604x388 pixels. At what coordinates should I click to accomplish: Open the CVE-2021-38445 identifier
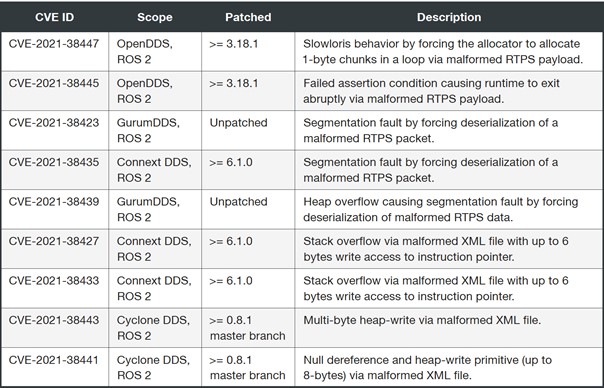[54, 83]
